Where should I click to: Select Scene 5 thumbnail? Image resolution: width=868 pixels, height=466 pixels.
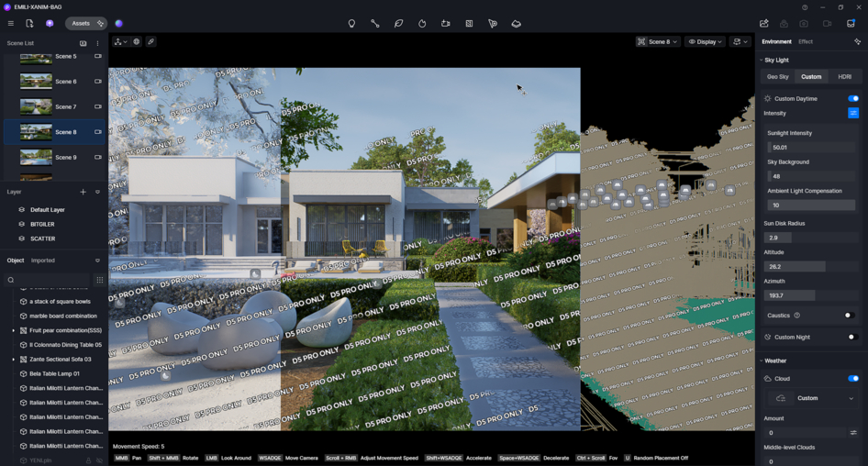click(36, 58)
